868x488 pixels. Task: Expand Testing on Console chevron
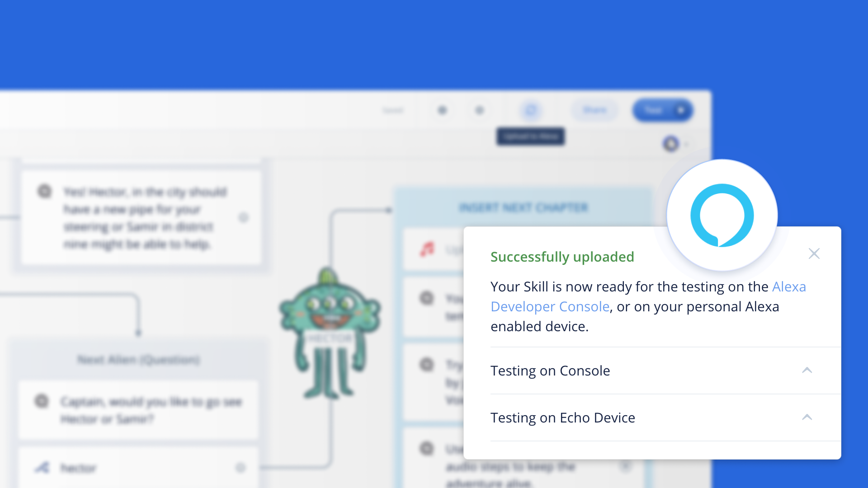(x=807, y=371)
